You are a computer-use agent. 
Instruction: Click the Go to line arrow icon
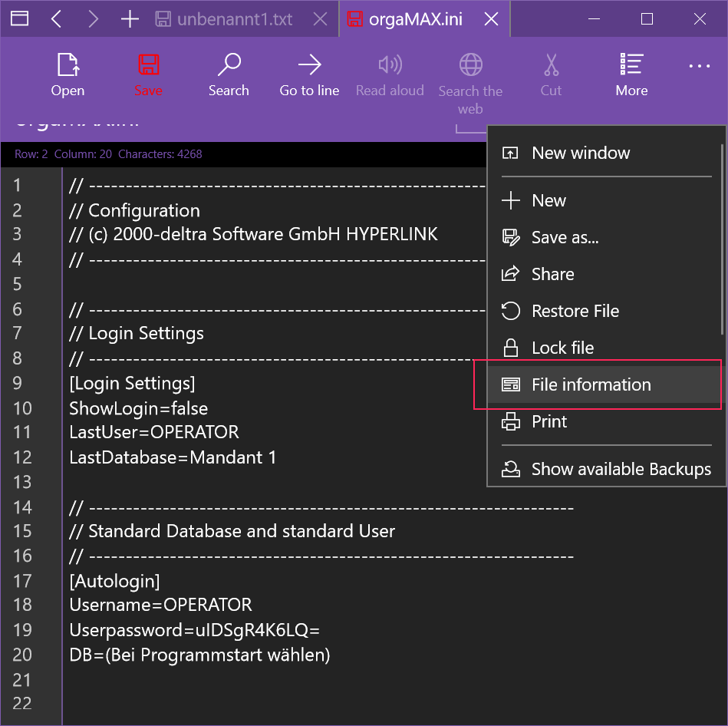[x=310, y=65]
